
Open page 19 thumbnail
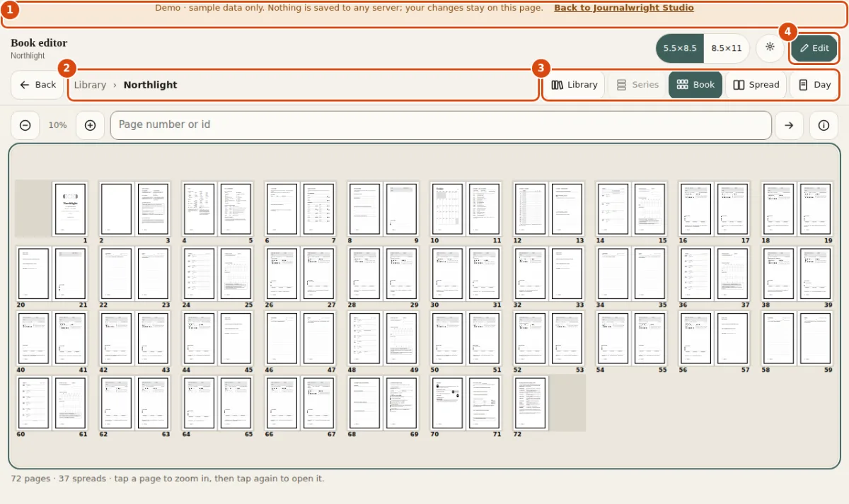tap(815, 209)
